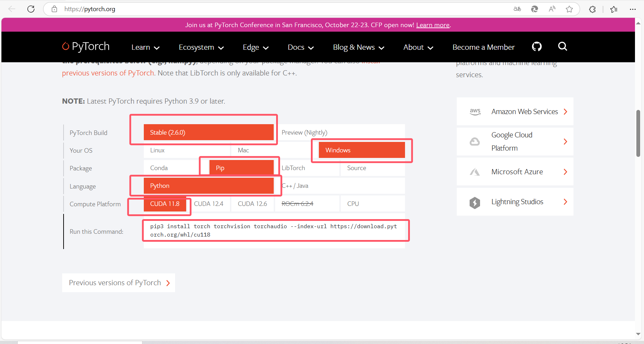The width and height of the screenshot is (644, 344).
Task: Choose Windows as your OS
Action: pos(362,150)
